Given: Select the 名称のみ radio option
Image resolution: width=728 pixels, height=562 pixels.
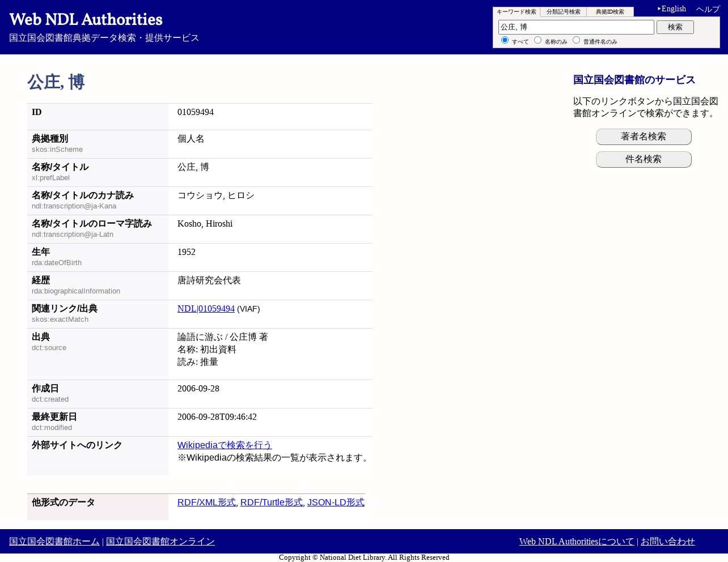Looking at the screenshot, I should [537, 40].
